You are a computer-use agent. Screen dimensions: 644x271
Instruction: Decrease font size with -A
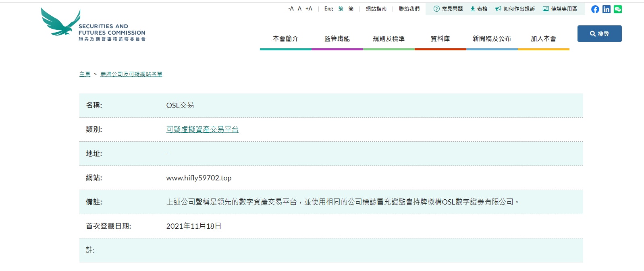[x=291, y=8]
